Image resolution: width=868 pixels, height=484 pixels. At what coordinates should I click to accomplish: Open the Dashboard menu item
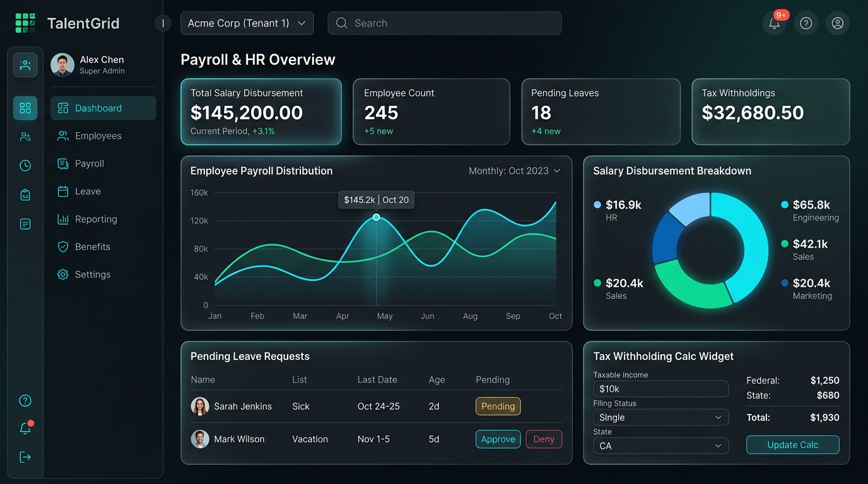pyautogui.click(x=103, y=108)
